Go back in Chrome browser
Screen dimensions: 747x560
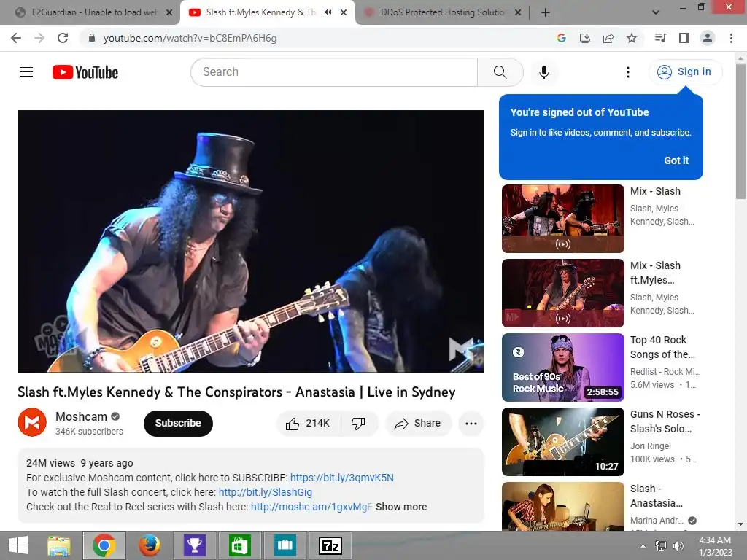16,38
